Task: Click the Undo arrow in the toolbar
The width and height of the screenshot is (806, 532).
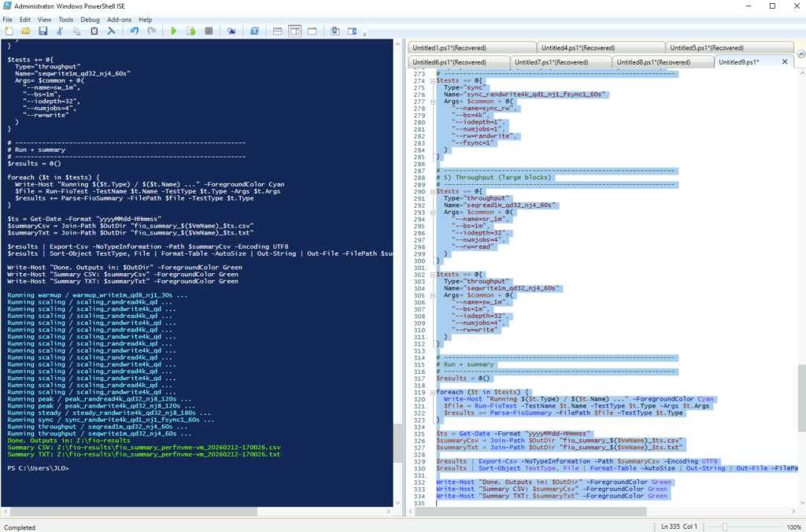Action: click(x=133, y=31)
